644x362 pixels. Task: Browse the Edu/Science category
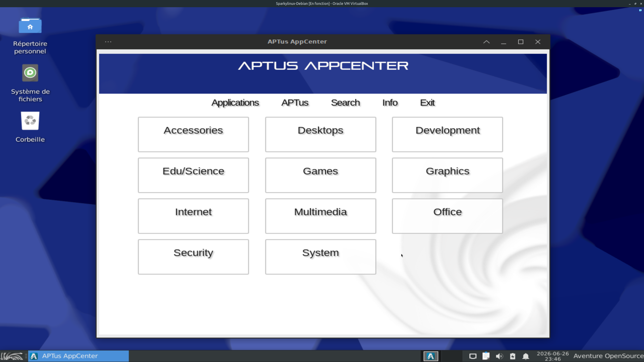click(x=193, y=175)
